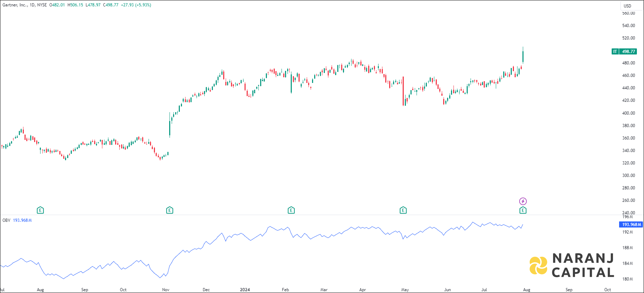644x293 pixels.
Task: Select the earnings E marker near May
Action: pyautogui.click(x=403, y=210)
